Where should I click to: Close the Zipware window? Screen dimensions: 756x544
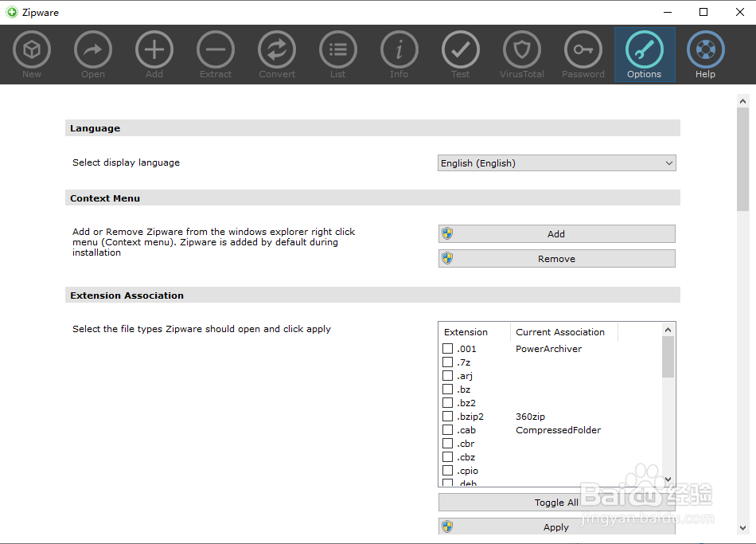(739, 12)
